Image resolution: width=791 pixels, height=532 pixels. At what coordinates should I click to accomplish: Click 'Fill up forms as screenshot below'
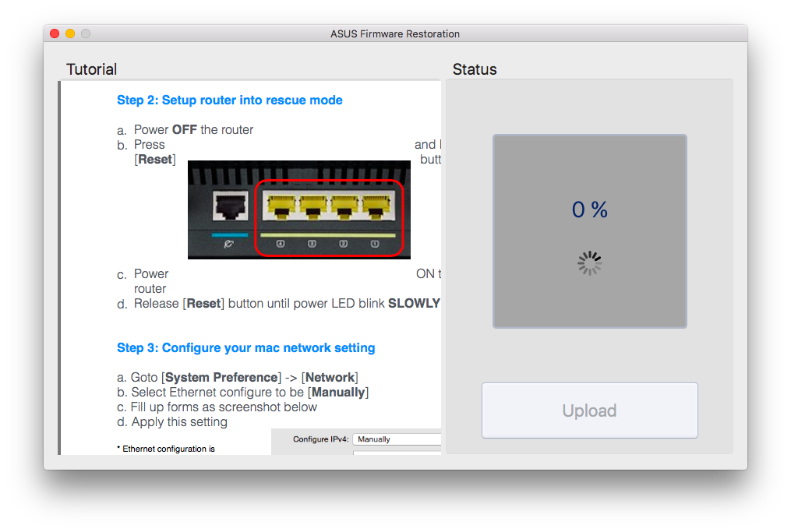[217, 407]
